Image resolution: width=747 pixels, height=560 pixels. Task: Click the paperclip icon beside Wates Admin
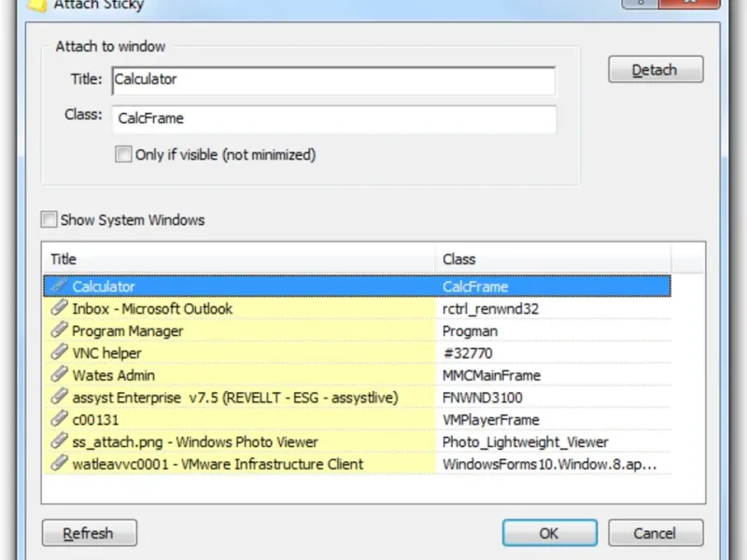tap(59, 374)
